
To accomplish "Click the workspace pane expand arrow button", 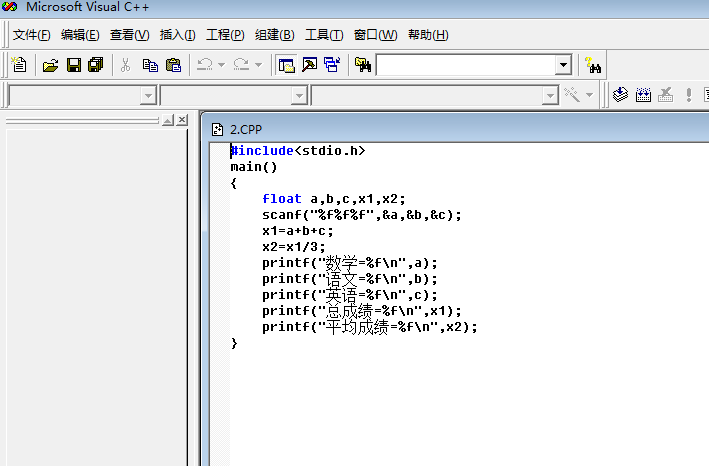I will tap(168, 120).
